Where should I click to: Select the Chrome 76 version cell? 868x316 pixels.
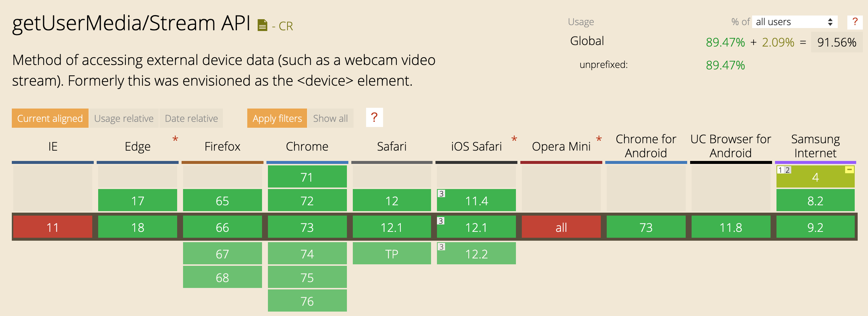(x=307, y=300)
